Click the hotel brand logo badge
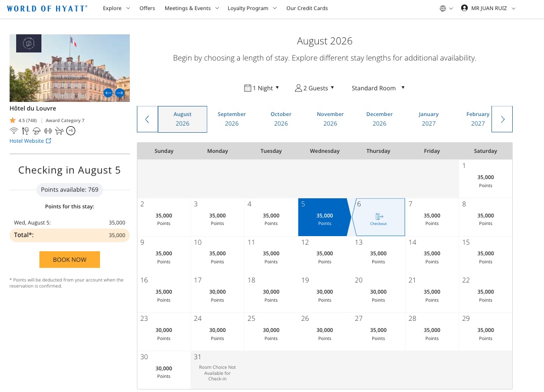The width and height of the screenshot is (544, 392). [x=29, y=43]
